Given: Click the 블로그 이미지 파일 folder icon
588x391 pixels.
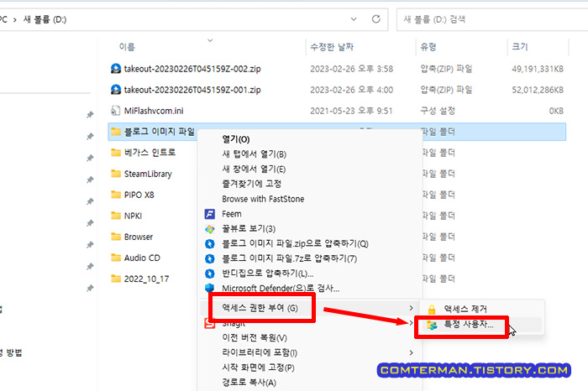Looking at the screenshot, I should tap(116, 132).
